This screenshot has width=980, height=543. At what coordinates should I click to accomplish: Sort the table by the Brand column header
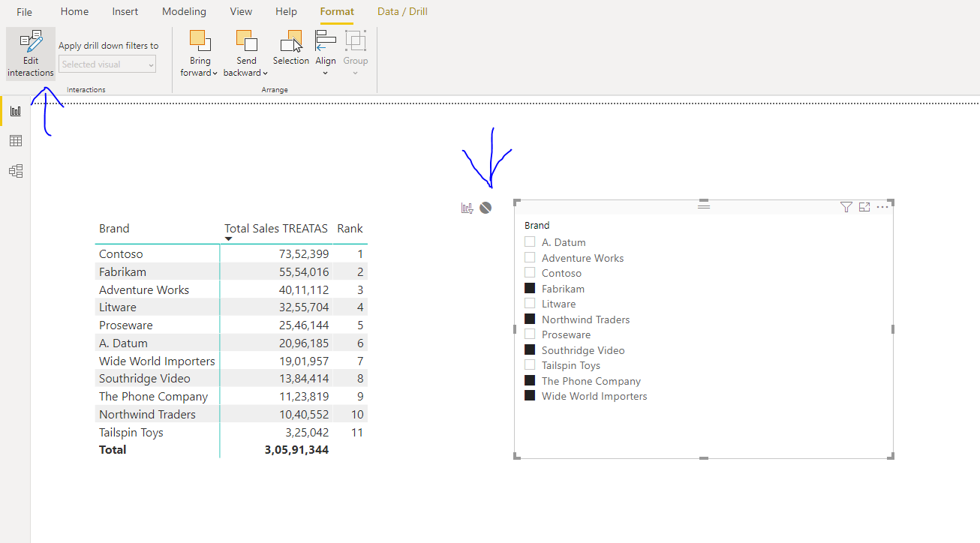tap(114, 229)
